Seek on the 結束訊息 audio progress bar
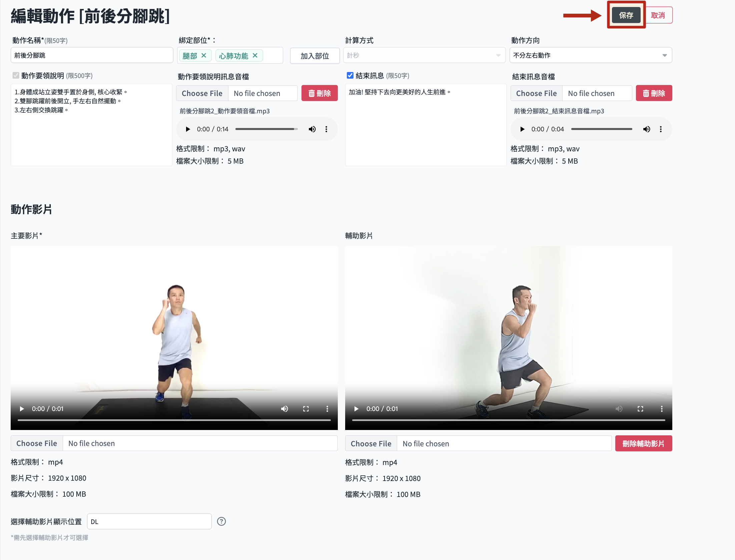Screen dimensions: 735x560 point(601,129)
